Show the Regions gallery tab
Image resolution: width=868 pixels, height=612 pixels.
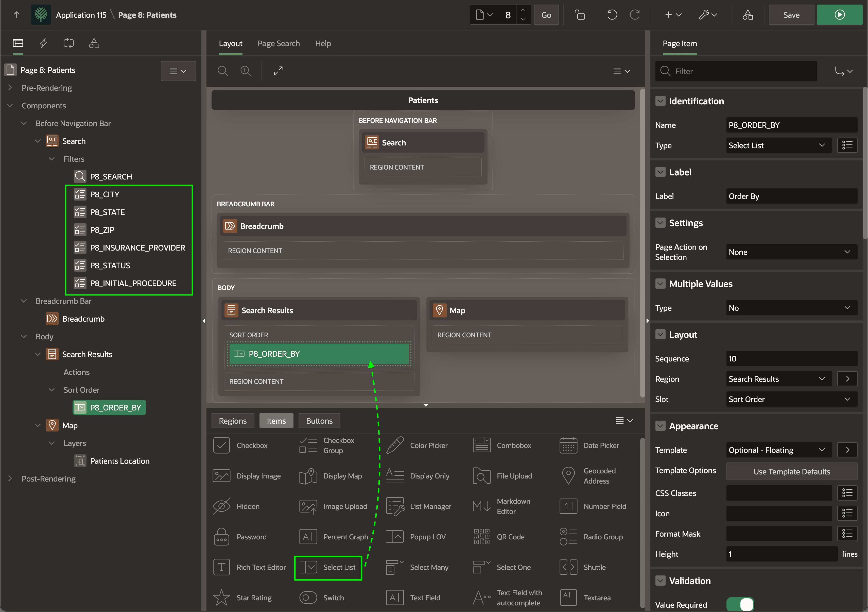(233, 421)
